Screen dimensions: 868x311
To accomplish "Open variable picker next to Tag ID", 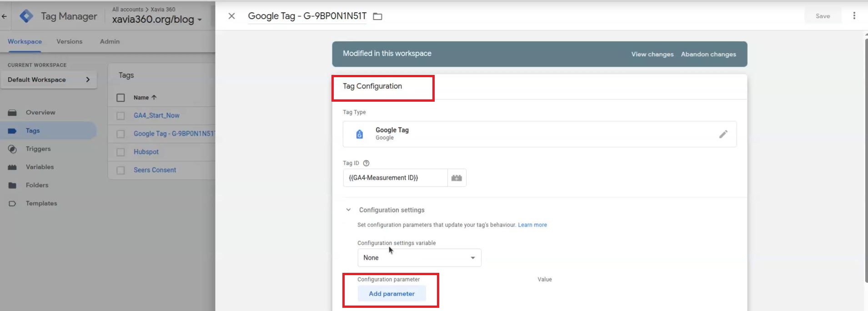I will tap(457, 178).
